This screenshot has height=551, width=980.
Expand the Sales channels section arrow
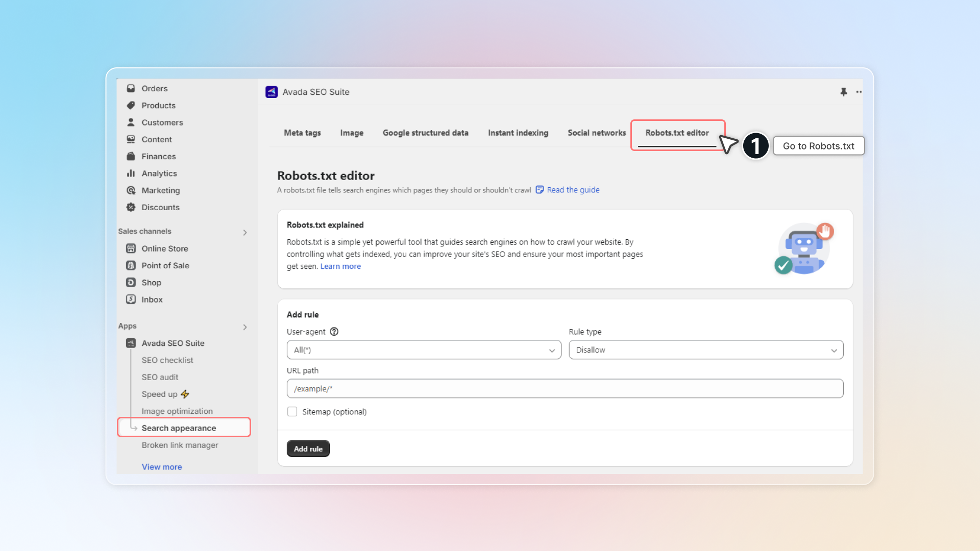(x=245, y=233)
